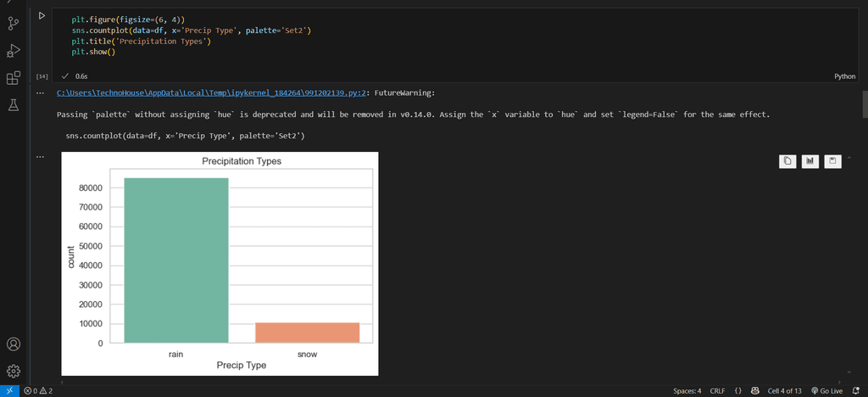Copy the plot image to clipboard
This screenshot has width=868, height=397.
[787, 161]
